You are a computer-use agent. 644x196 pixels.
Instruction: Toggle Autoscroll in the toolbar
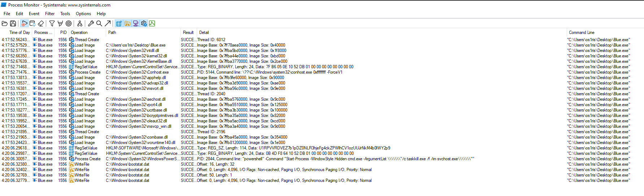[x=32, y=23]
